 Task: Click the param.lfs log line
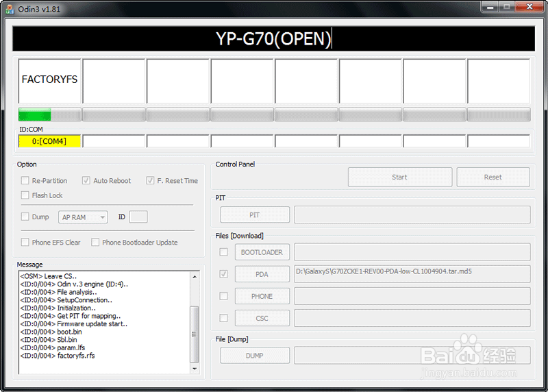tap(53, 347)
